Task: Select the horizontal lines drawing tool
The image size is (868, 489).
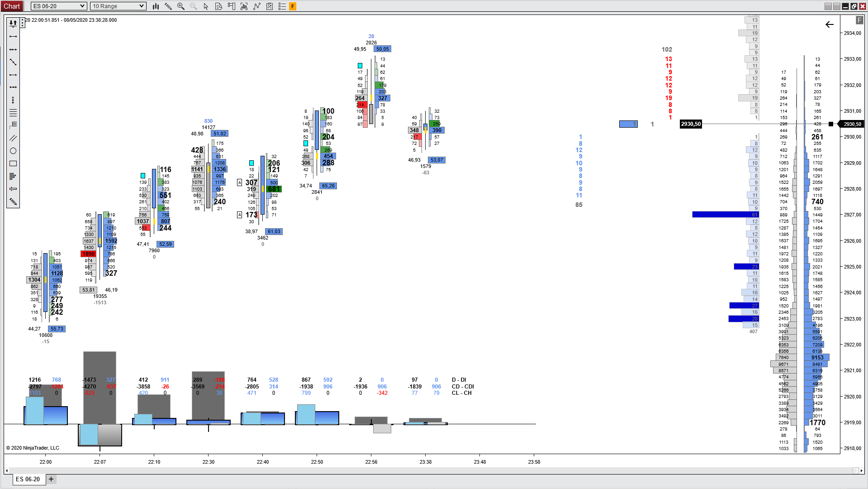Action: (13, 113)
